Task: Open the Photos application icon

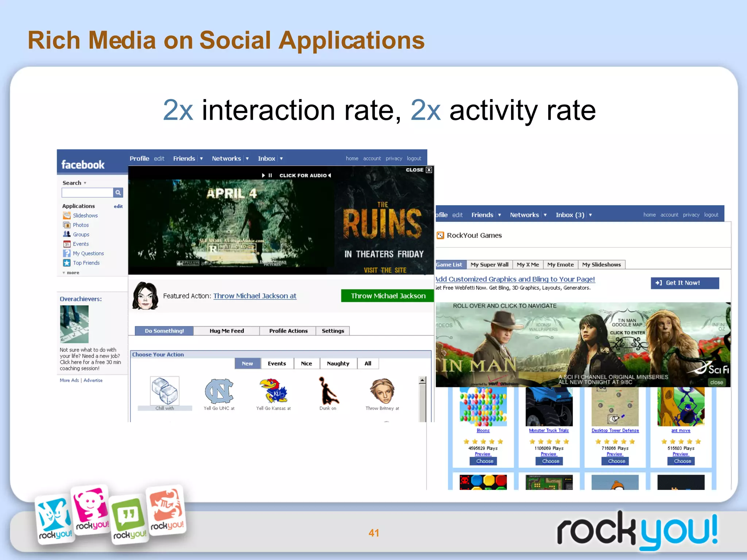Action: [67, 225]
